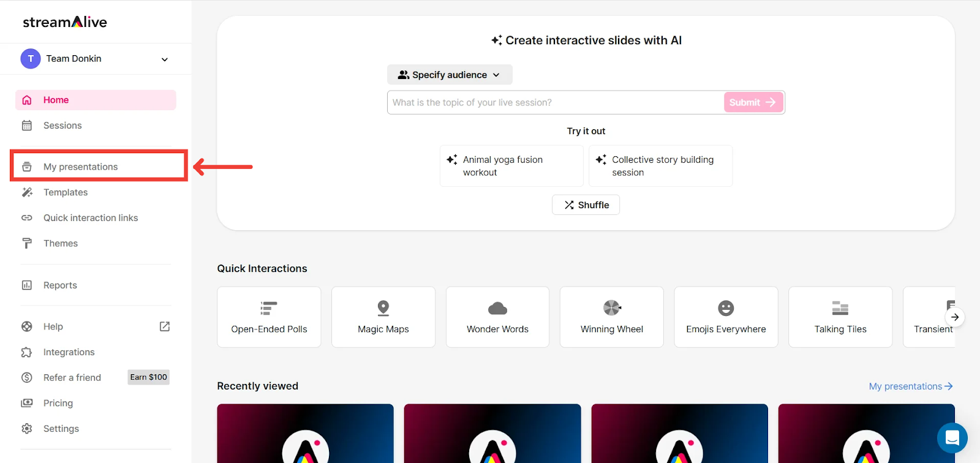This screenshot has height=463, width=980.
Task: Navigate to Sessions in the sidebar
Action: [62, 126]
